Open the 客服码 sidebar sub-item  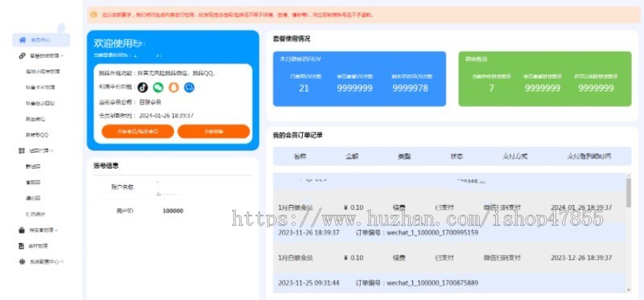coord(33,183)
